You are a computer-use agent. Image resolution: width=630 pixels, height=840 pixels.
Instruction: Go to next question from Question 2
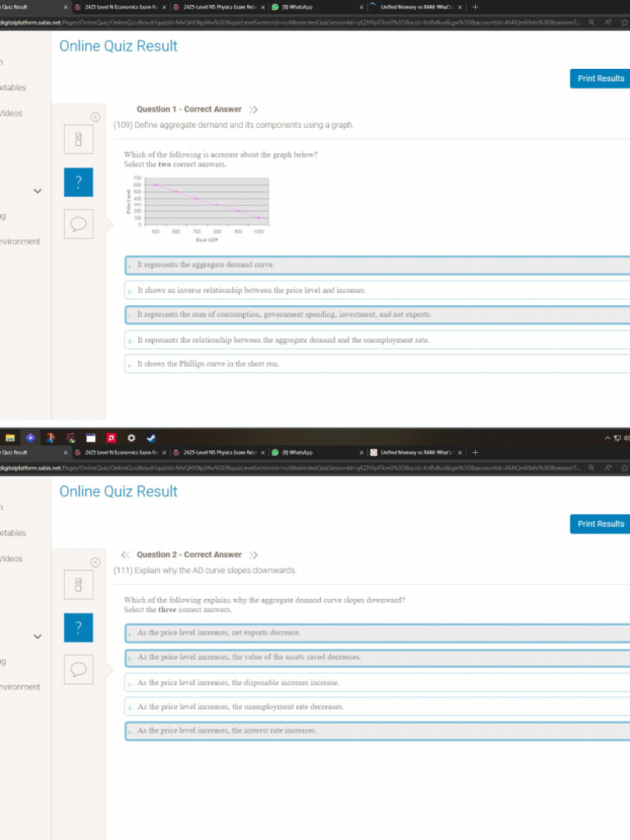[254, 555]
